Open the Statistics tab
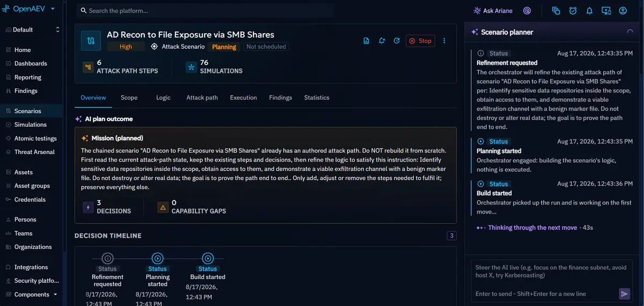 [x=317, y=98]
